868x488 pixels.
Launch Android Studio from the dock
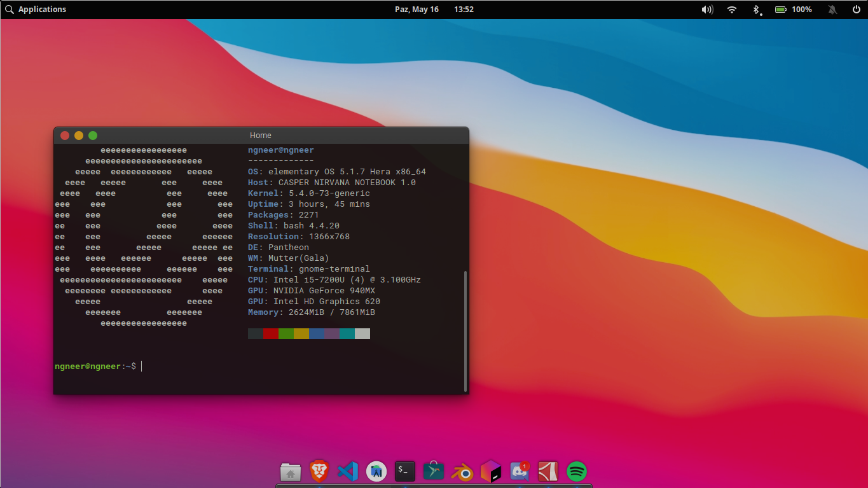376,471
